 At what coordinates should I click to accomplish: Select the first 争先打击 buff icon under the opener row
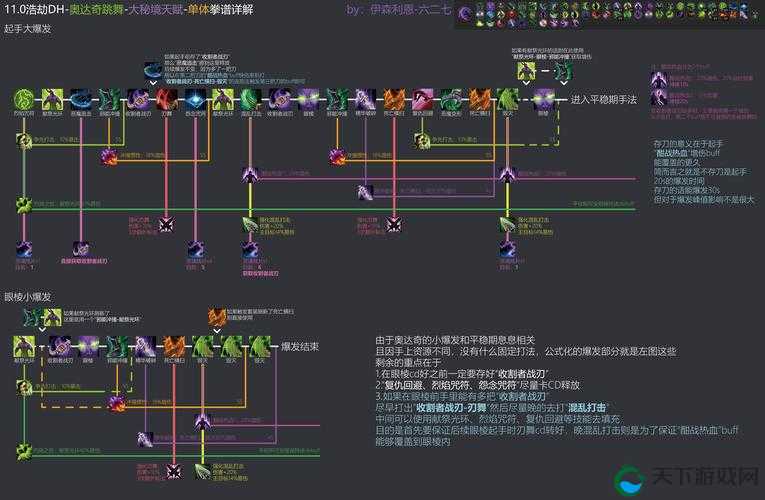(24, 140)
